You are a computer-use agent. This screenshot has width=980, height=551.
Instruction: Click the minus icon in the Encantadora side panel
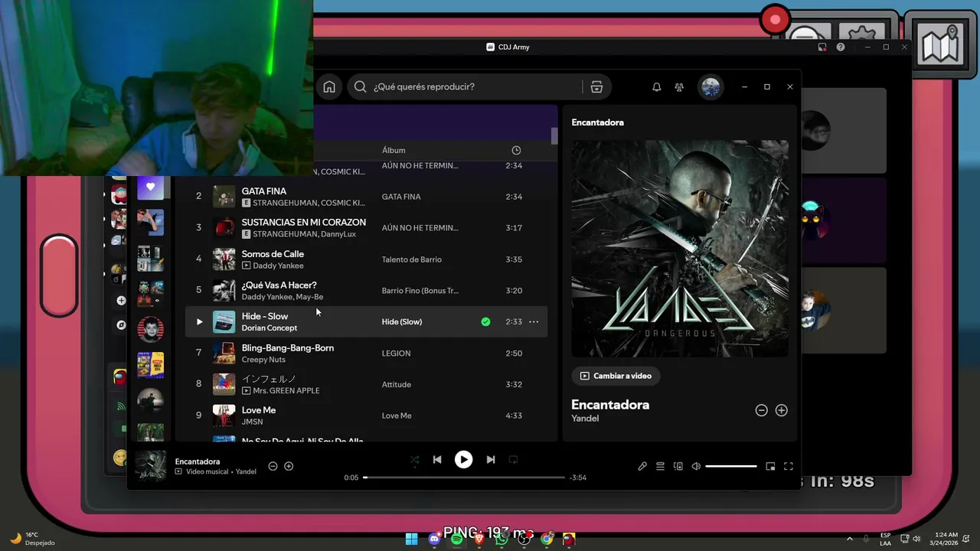[761, 410]
